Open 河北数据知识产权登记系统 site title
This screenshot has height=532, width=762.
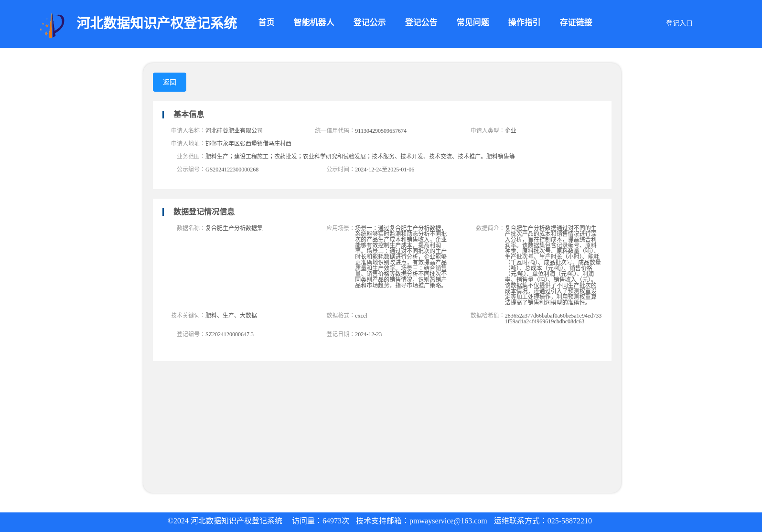pyautogui.click(x=157, y=23)
